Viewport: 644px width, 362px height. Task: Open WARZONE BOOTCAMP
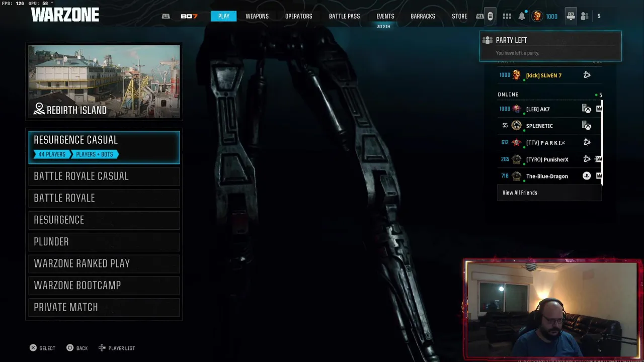(x=104, y=285)
